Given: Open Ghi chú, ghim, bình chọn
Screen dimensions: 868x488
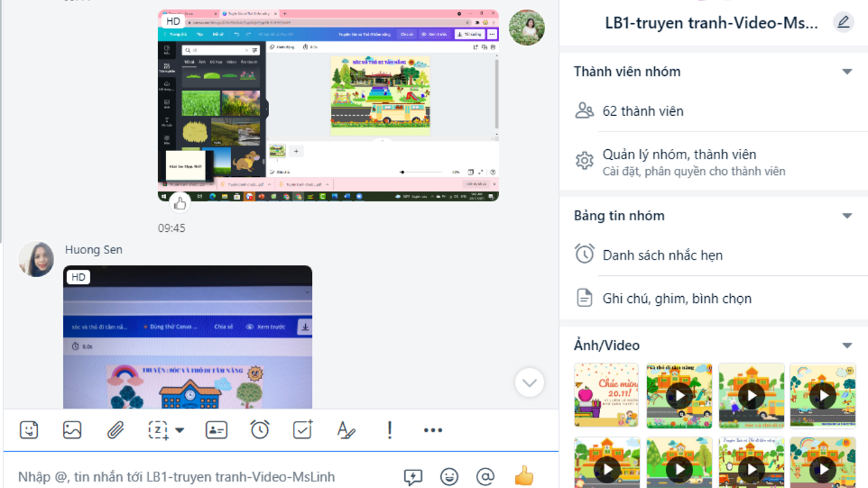Looking at the screenshot, I should (676, 298).
